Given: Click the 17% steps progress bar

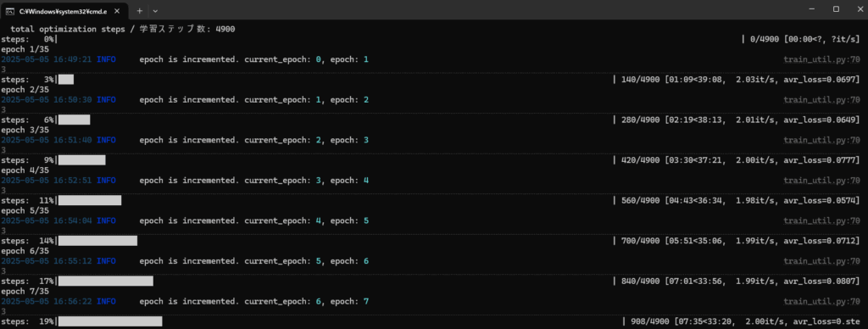Looking at the screenshot, I should coord(106,282).
